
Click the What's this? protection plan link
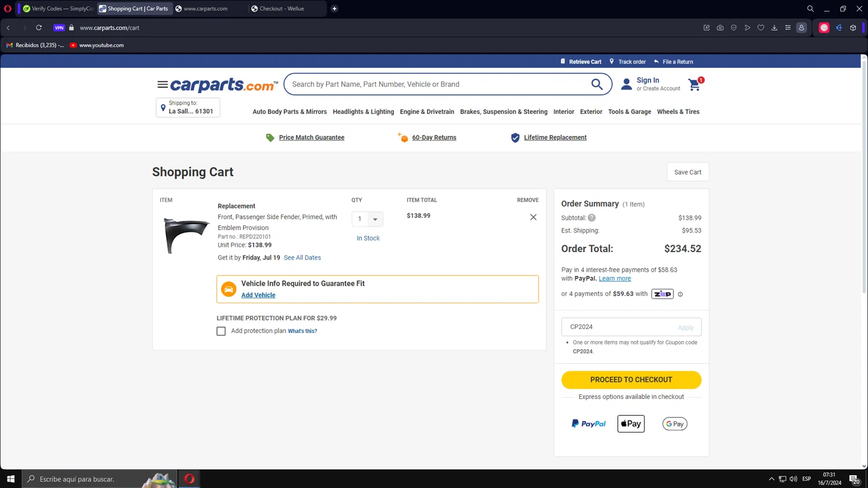(x=302, y=331)
